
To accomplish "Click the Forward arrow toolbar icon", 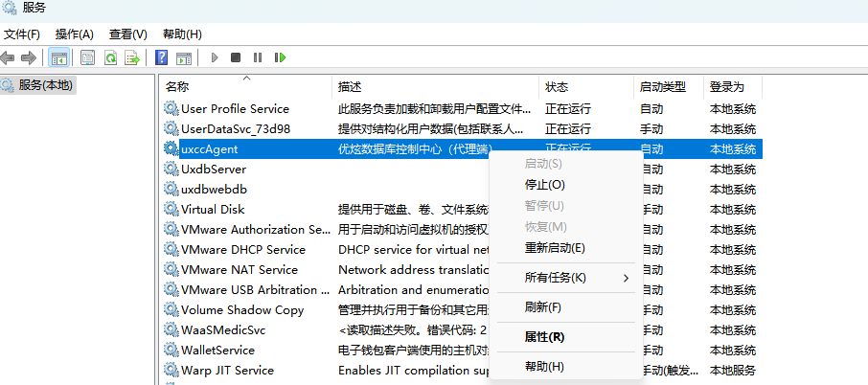I will click(29, 57).
